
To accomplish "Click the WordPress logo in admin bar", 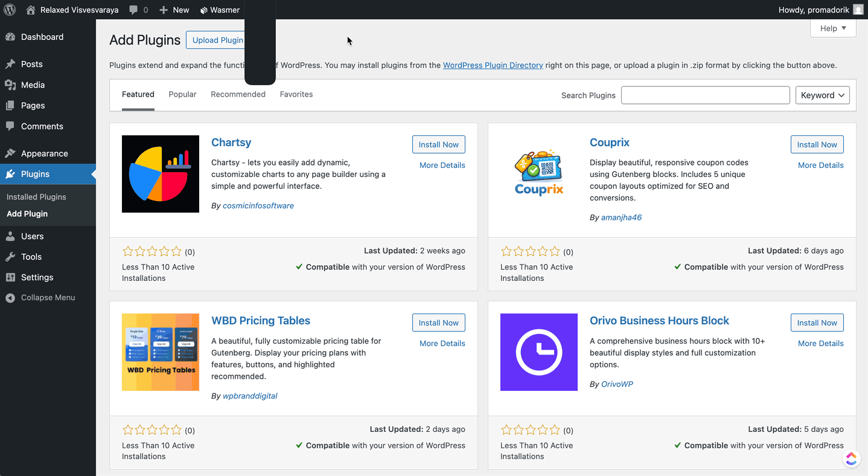I will point(10,10).
